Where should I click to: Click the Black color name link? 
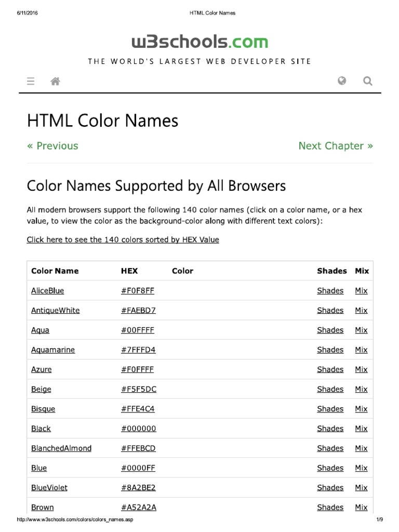(41, 429)
